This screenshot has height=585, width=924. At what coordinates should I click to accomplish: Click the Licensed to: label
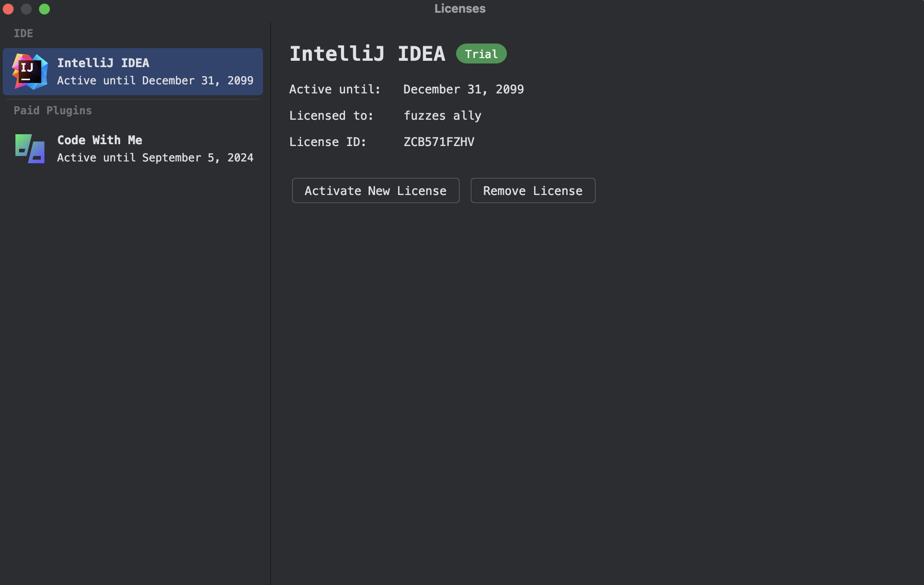(x=331, y=116)
